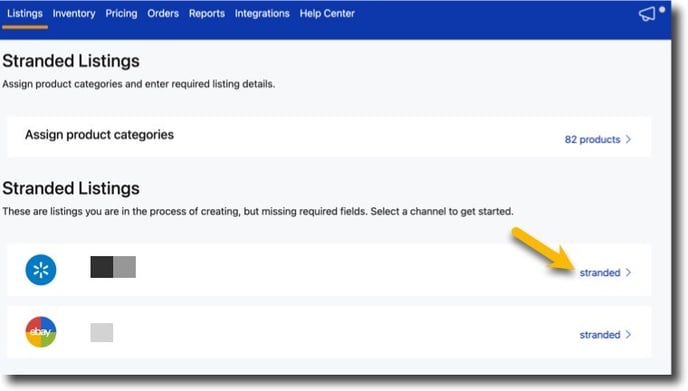
Task: Select the eBay channel logo icon
Action: [x=41, y=332]
